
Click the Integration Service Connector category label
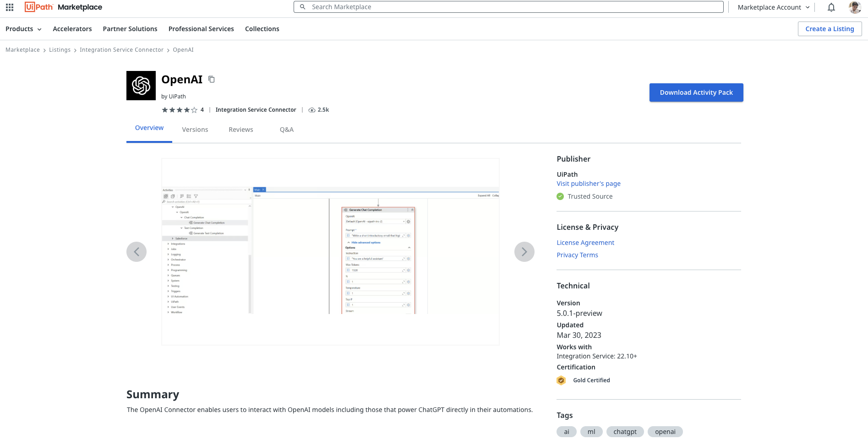256,110
